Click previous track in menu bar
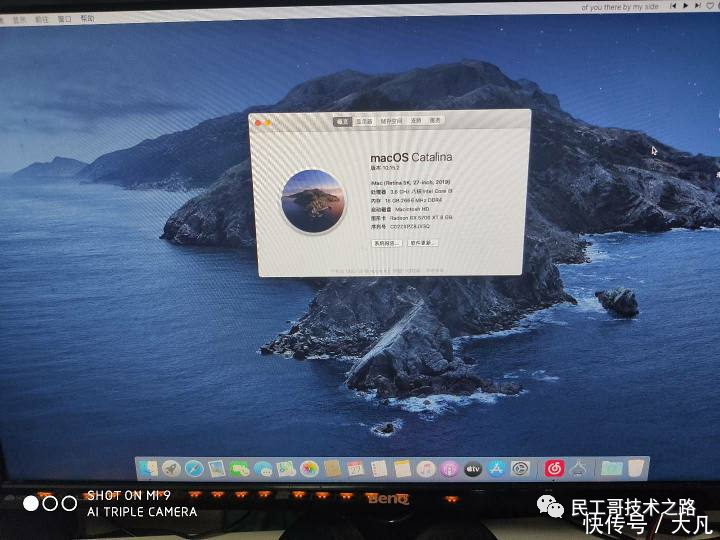The width and height of the screenshot is (720, 540). [673, 6]
